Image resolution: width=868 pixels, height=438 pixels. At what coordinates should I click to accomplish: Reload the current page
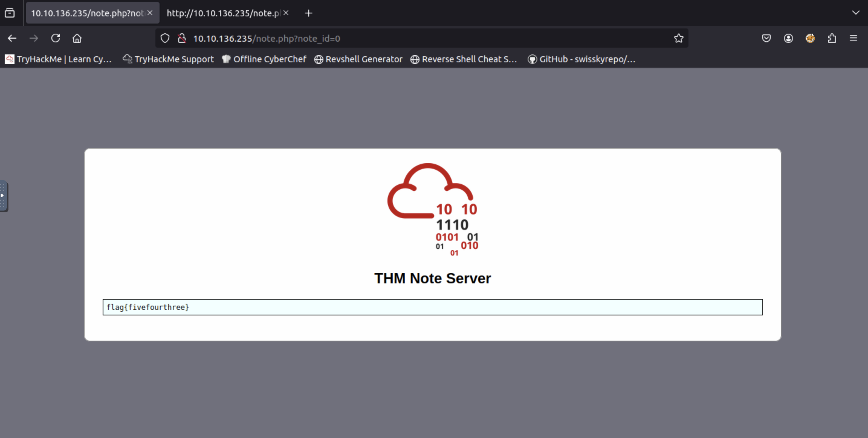click(56, 38)
